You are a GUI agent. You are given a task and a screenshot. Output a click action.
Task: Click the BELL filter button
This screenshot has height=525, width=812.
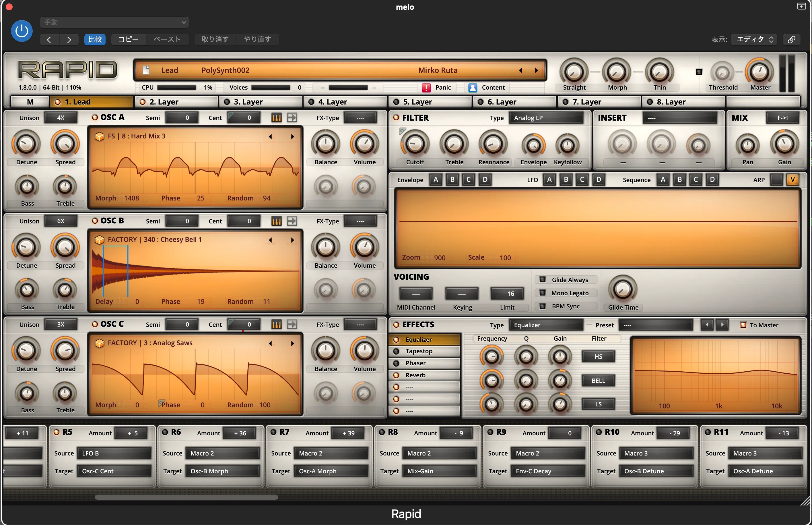599,381
